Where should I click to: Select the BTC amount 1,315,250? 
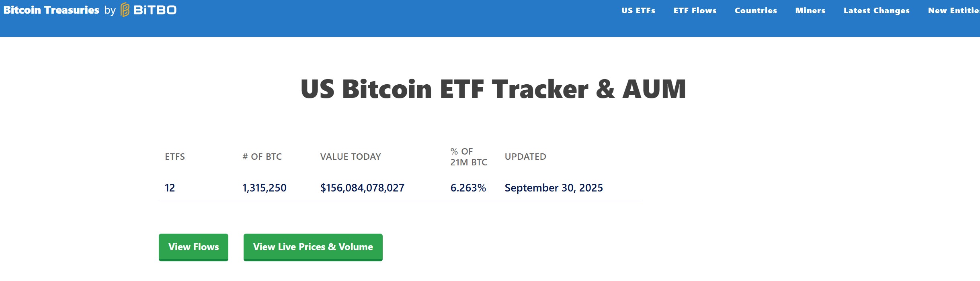pyautogui.click(x=265, y=187)
